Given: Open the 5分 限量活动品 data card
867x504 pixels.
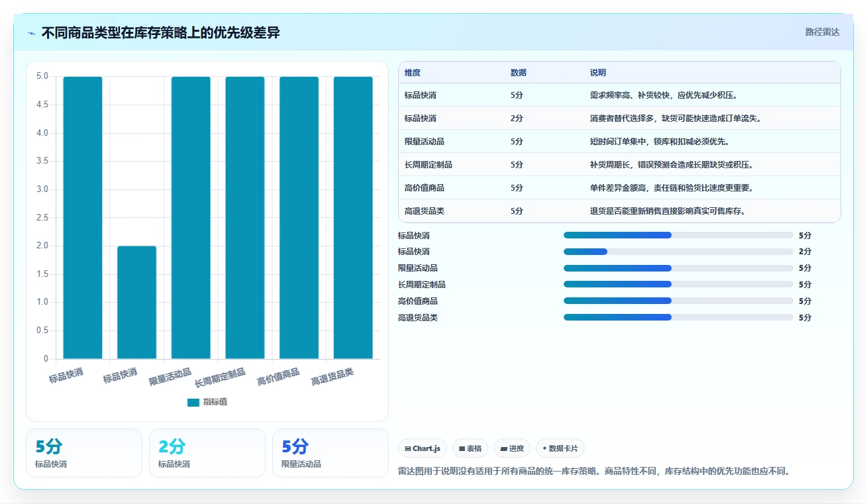Looking at the screenshot, I should pyautogui.click(x=331, y=453).
